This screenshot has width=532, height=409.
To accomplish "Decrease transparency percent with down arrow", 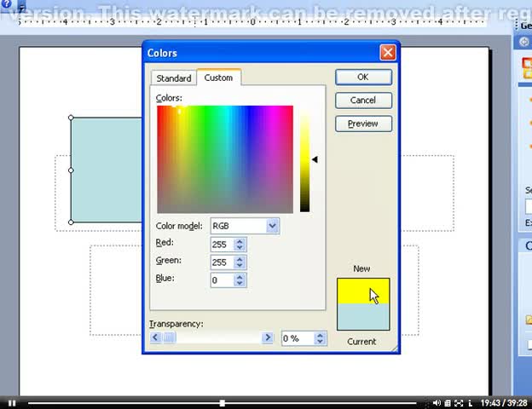I will (320, 342).
